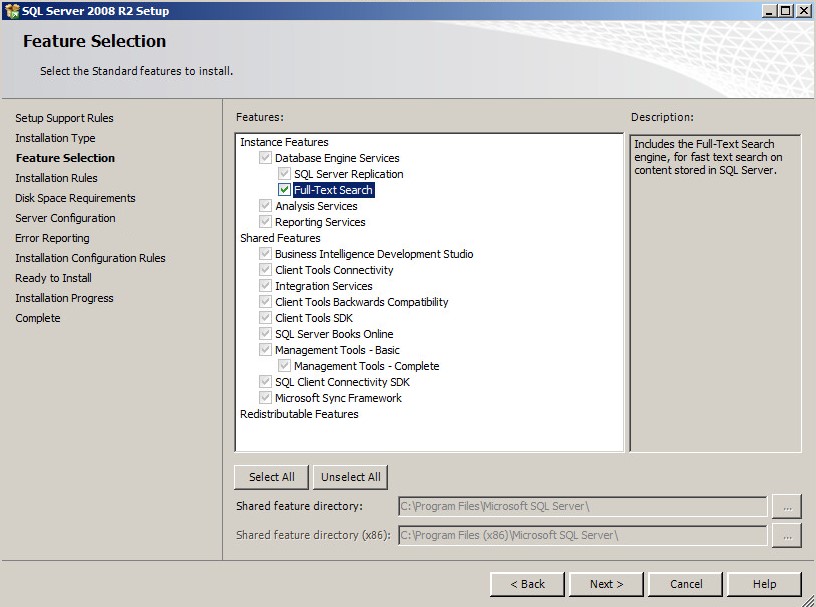Enable the Analysis Services feature
816x607 pixels.
[x=265, y=205]
